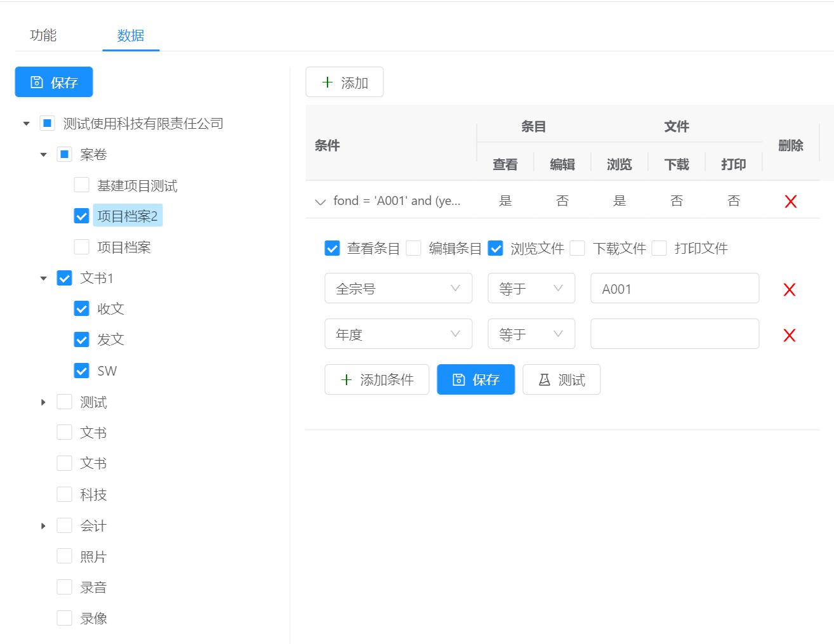The image size is (834, 644).
Task: Remove the 全宗号 condition line
Action: (789, 289)
